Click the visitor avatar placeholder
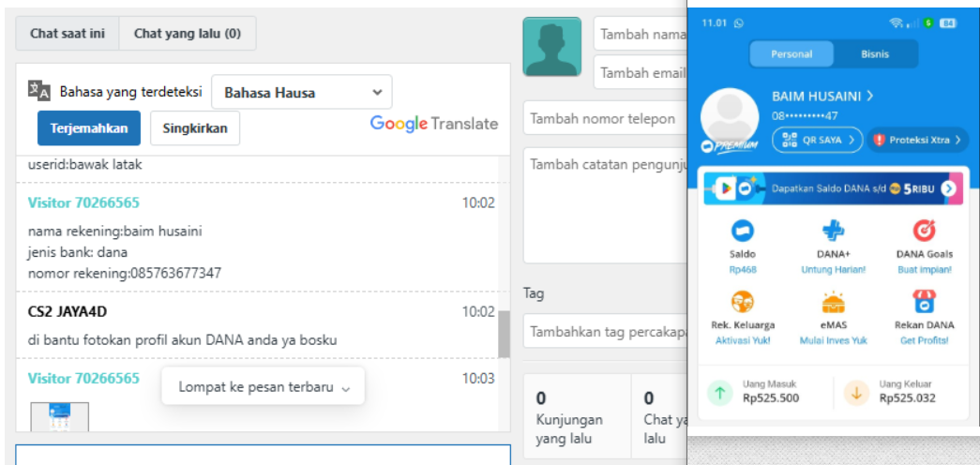The height and width of the screenshot is (465, 980). tap(551, 47)
